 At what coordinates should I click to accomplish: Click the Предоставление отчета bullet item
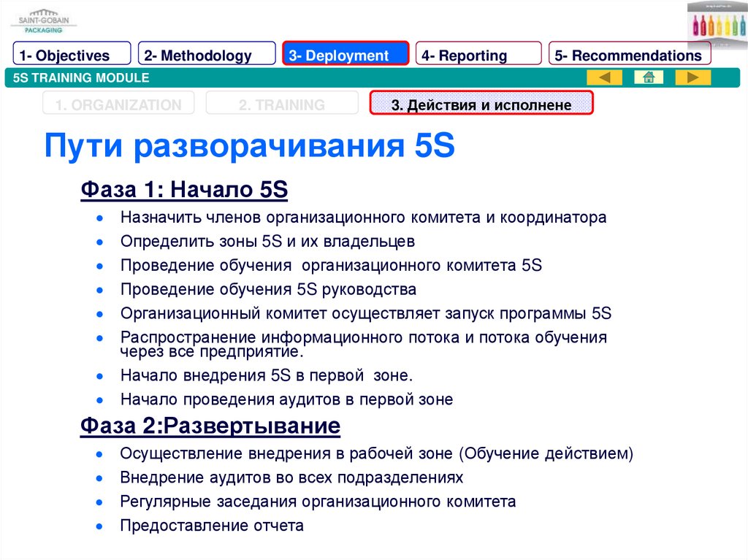pyautogui.click(x=212, y=526)
